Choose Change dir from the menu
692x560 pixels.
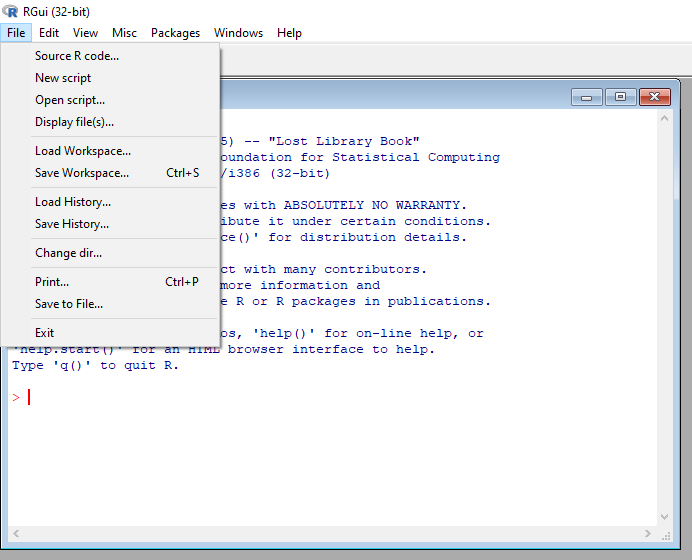(x=68, y=253)
